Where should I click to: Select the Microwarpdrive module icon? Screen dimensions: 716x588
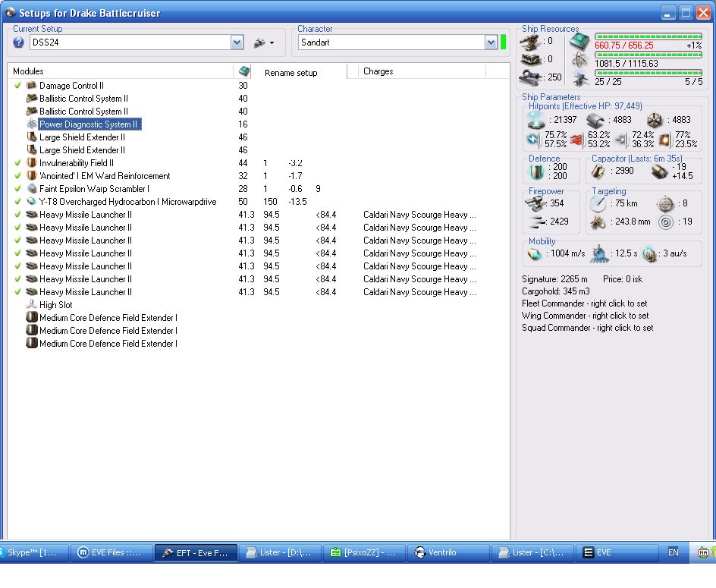32,201
